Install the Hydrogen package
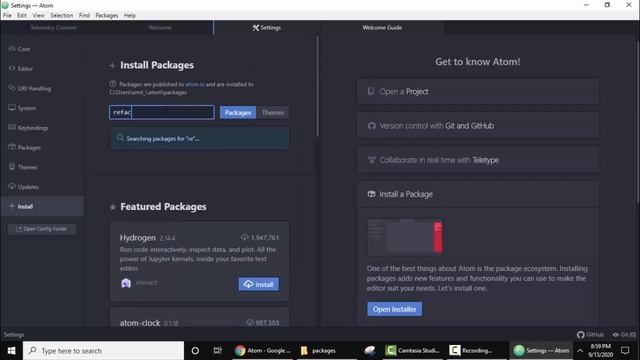Screen dimensions: 640x360 point(259,284)
